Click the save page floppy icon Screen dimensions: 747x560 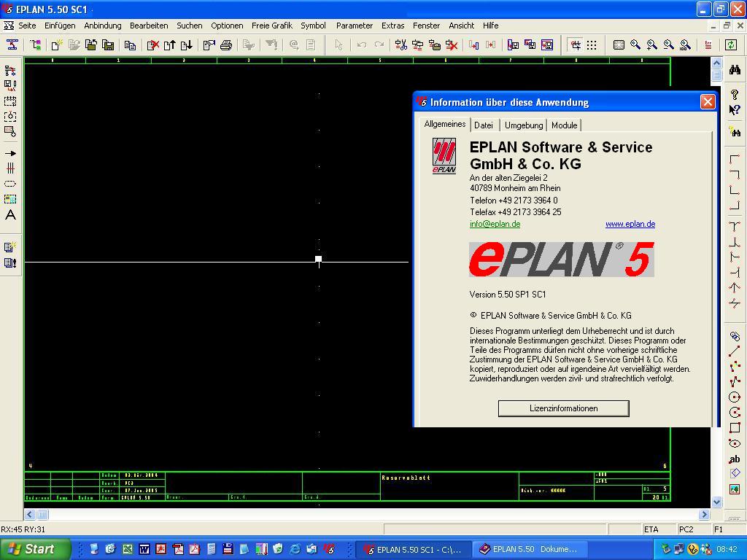(x=108, y=45)
